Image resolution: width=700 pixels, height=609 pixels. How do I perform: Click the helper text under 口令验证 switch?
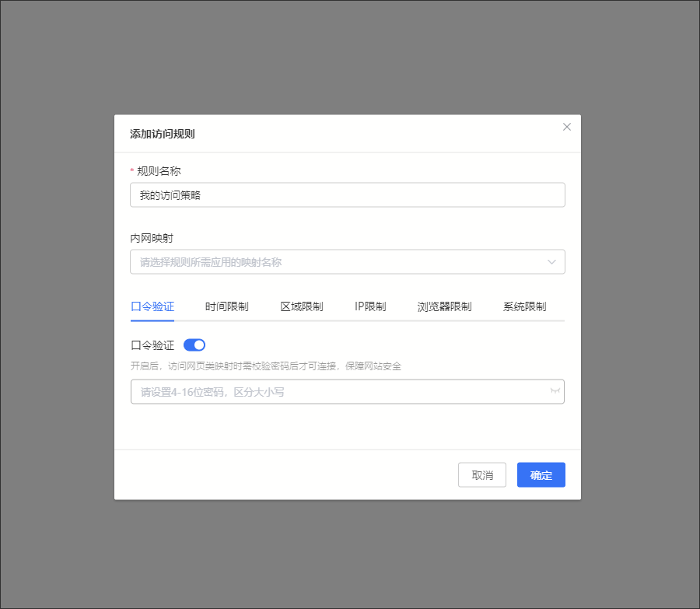[x=266, y=366]
